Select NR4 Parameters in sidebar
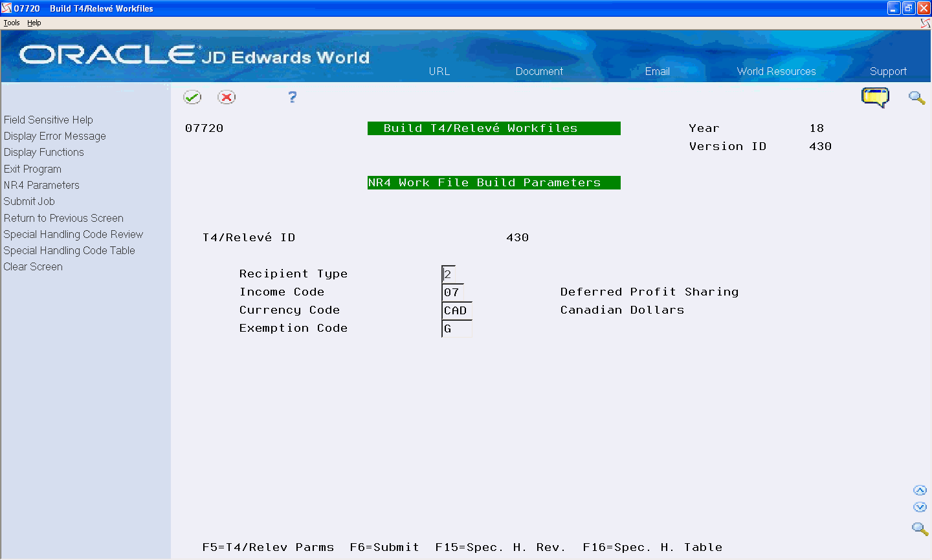Image resolution: width=932 pixels, height=560 pixels. tap(41, 185)
